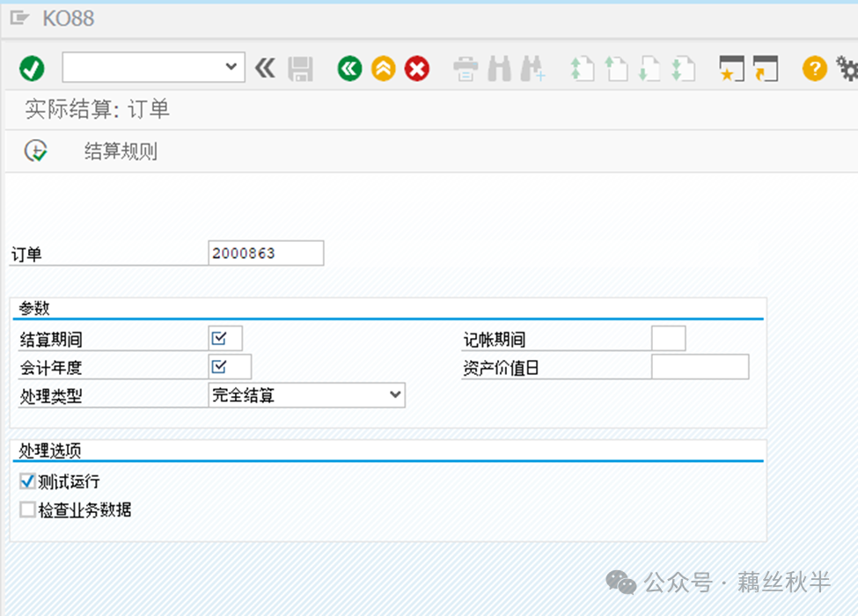
Task: Open Customize Local Layout gear icon
Action: click(847, 69)
